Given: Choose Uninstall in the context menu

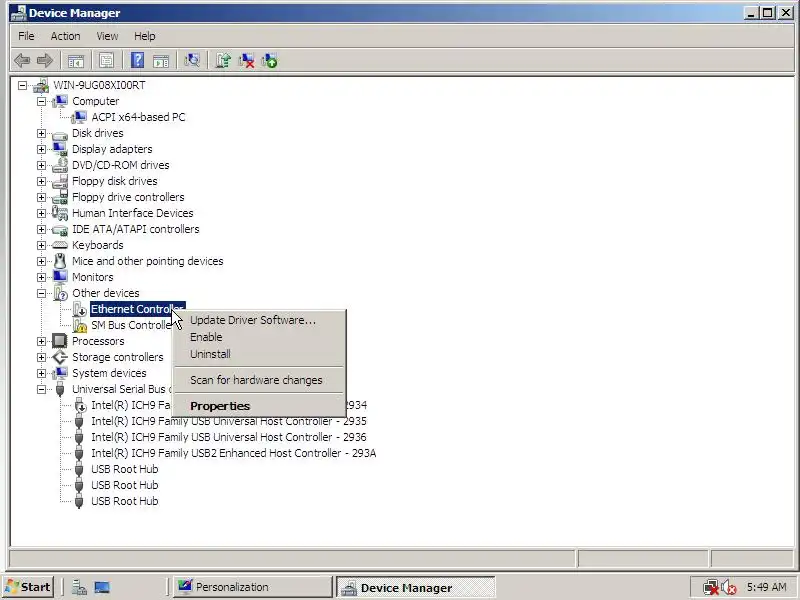Looking at the screenshot, I should click(259, 354).
